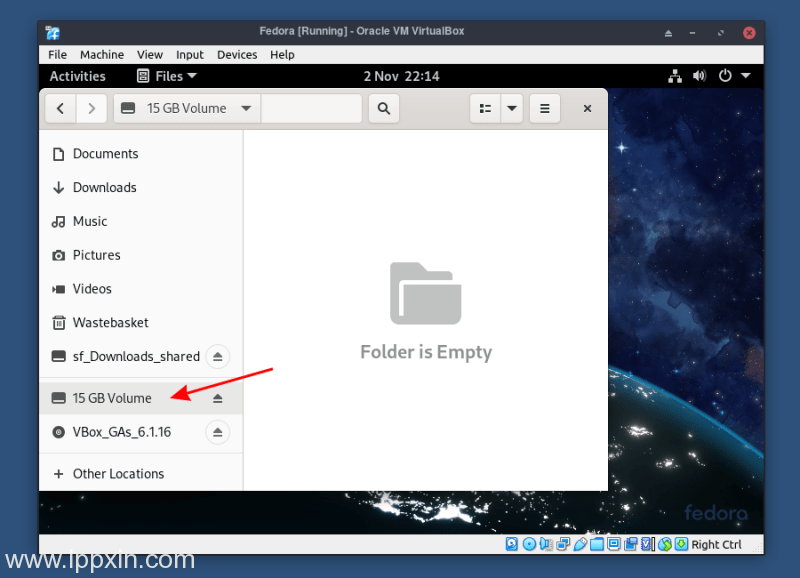Image resolution: width=800 pixels, height=578 pixels.
Task: Click the USB devices status icon
Action: click(x=580, y=544)
